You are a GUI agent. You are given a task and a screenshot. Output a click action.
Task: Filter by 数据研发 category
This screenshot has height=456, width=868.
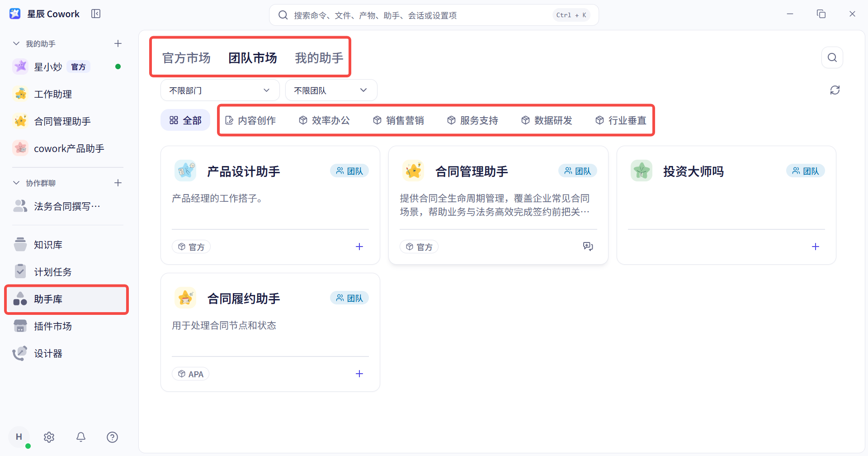coord(547,120)
